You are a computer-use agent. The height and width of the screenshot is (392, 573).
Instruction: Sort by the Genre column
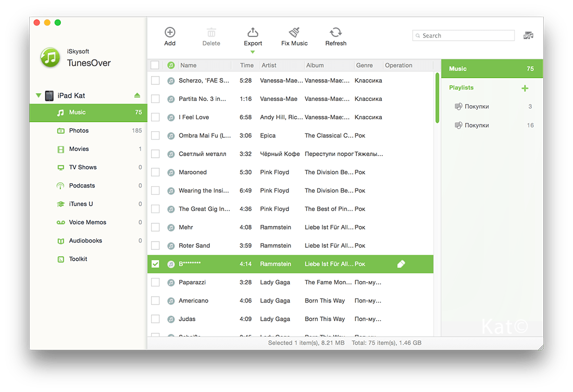[x=368, y=65]
